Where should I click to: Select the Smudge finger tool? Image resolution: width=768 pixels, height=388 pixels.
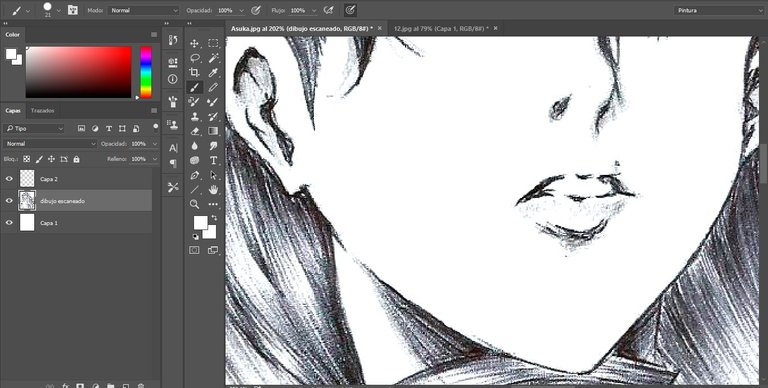click(213, 146)
